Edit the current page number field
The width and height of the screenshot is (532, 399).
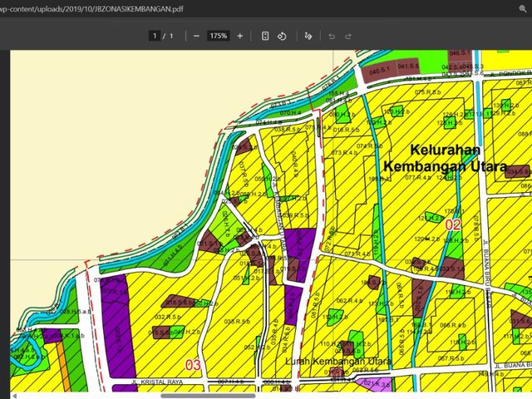coord(155,36)
